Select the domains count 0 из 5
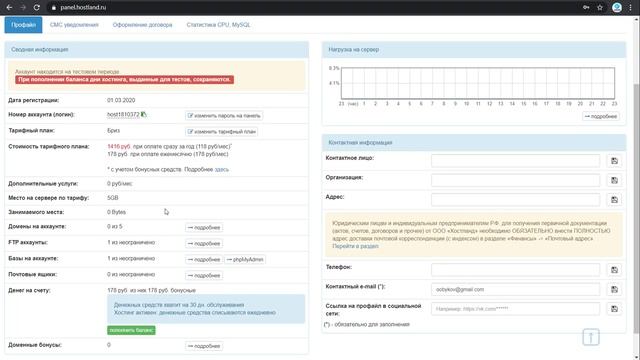The height and width of the screenshot is (360, 640). pyautogui.click(x=115, y=227)
